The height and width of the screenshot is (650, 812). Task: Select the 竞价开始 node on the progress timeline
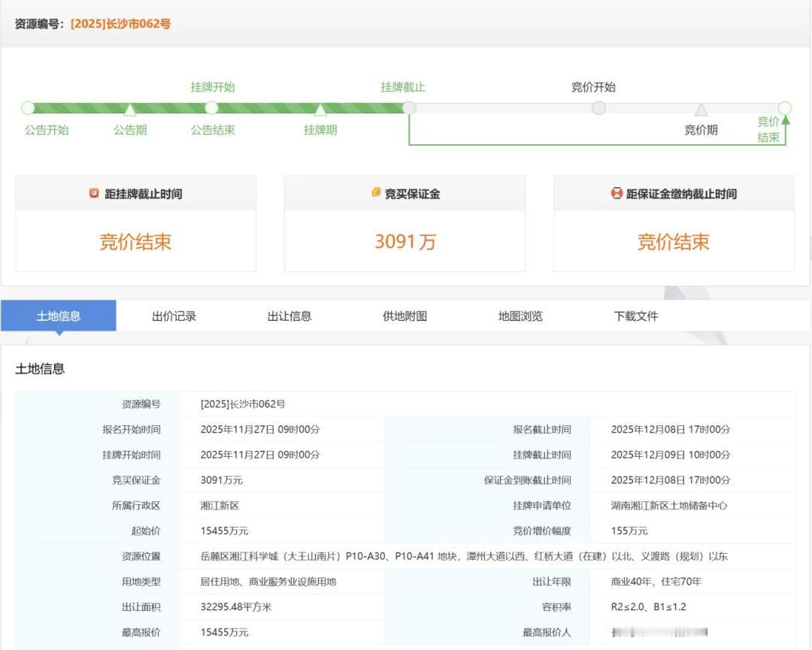598,107
